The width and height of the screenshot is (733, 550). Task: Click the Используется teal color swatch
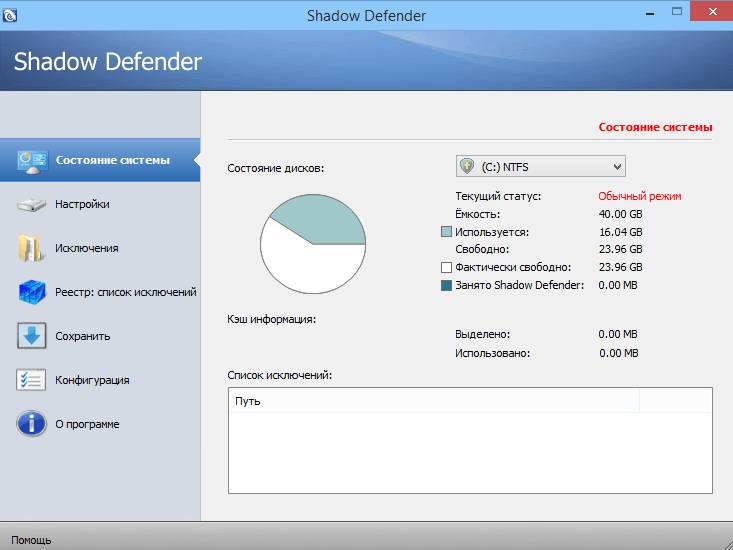(447, 231)
